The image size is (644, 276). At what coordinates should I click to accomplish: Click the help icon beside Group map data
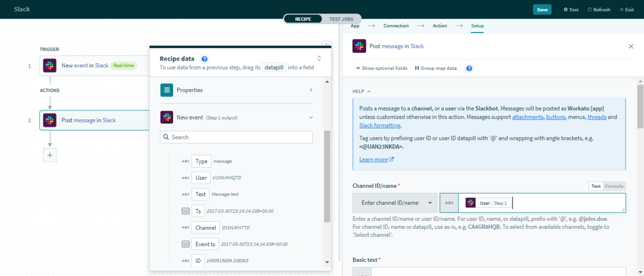click(x=469, y=68)
